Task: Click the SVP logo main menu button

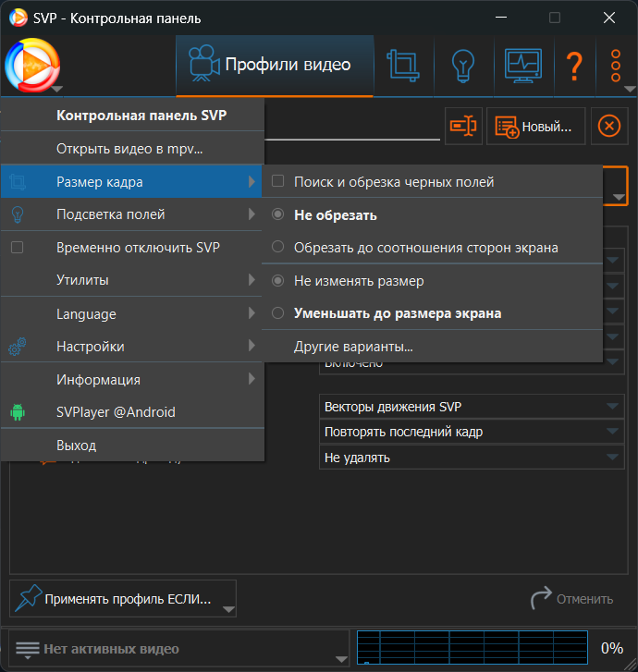Action: point(32,66)
